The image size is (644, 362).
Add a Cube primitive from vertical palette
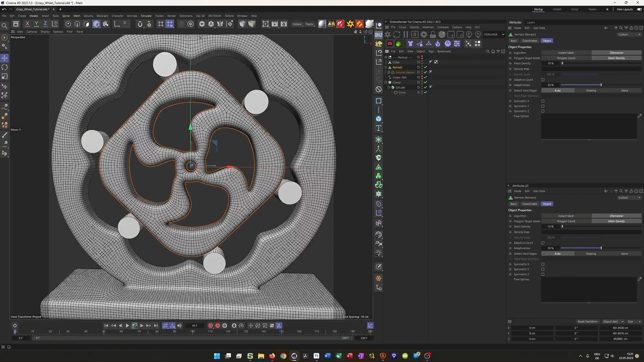(x=379, y=119)
